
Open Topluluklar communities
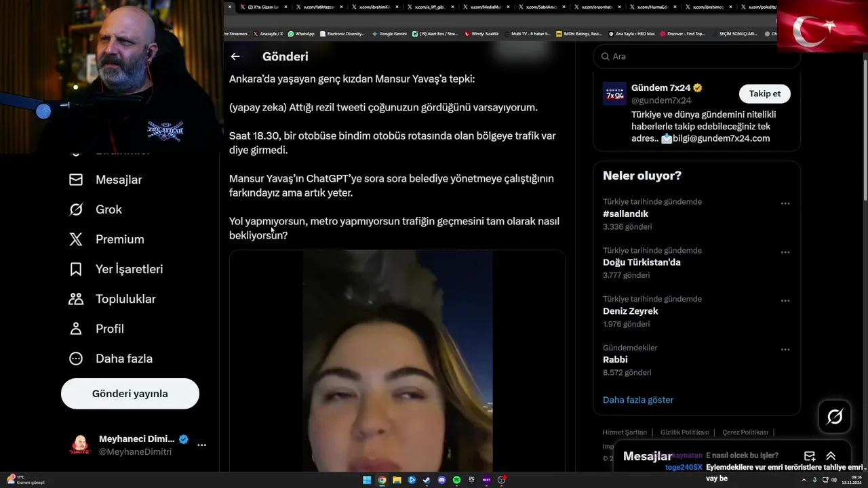[112, 299]
